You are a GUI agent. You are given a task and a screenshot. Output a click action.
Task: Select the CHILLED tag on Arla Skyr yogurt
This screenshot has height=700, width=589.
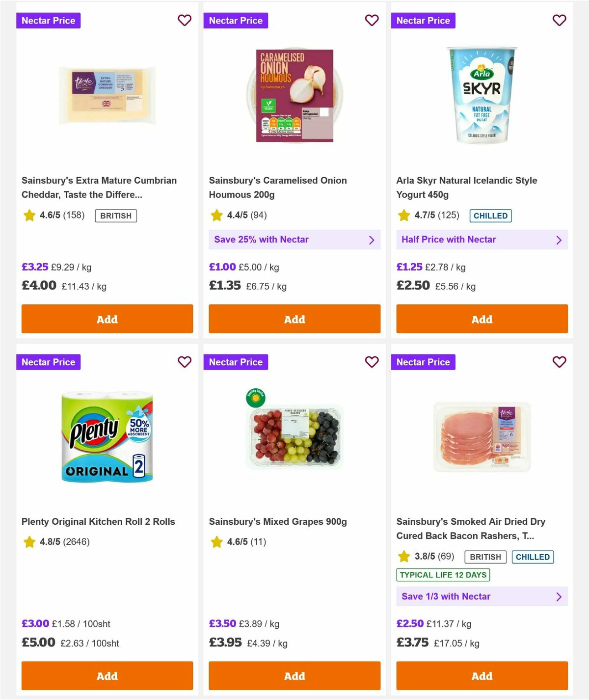point(490,215)
